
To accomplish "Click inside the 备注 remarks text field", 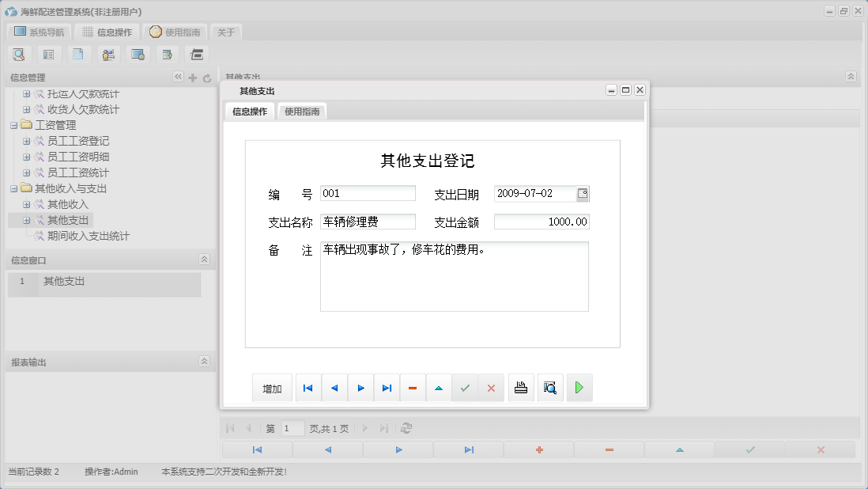I will coord(455,277).
